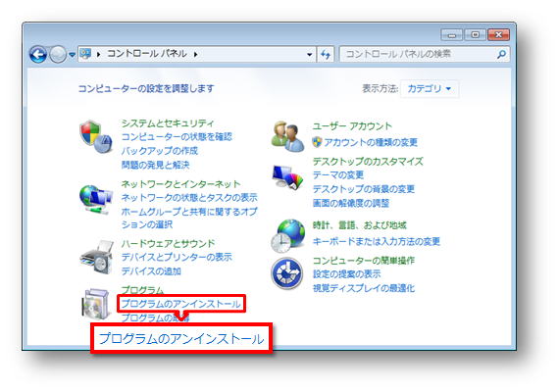Open User Accounts people icon
Screen dimensions: 558x392
pos(287,136)
